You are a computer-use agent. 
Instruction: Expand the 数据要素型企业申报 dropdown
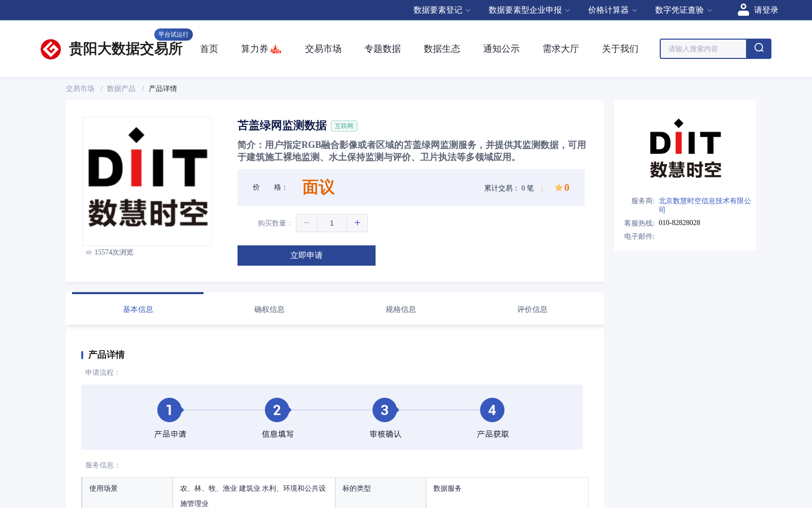529,10
